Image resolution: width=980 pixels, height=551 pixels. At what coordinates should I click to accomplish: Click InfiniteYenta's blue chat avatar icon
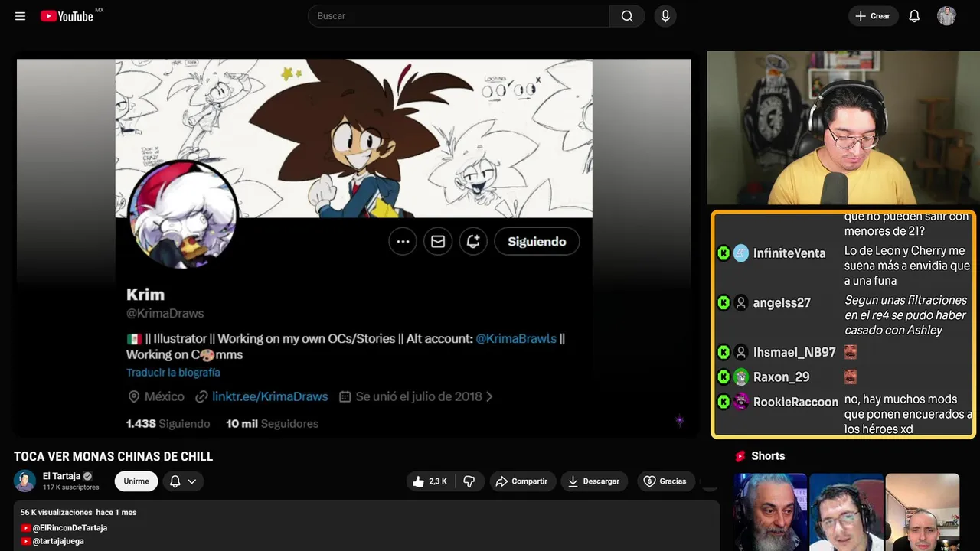pos(740,253)
